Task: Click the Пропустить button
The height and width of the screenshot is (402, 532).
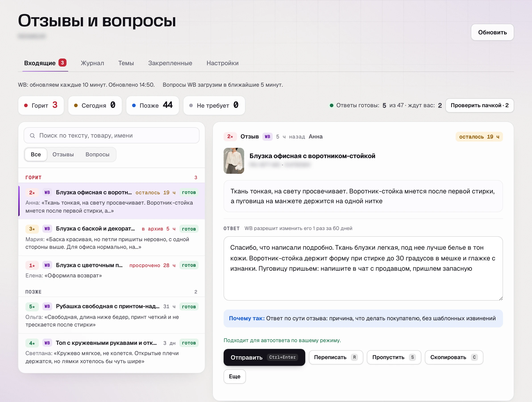Action: pyautogui.click(x=394, y=357)
